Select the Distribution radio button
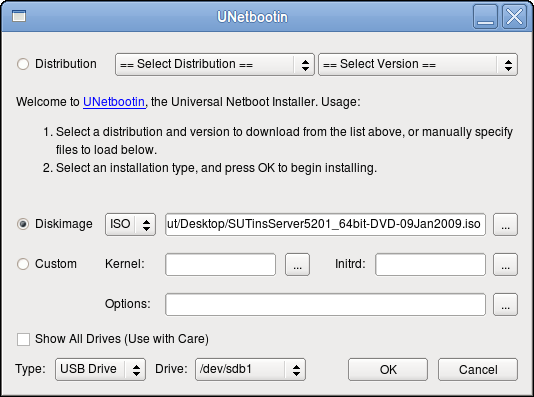 pyautogui.click(x=23, y=64)
